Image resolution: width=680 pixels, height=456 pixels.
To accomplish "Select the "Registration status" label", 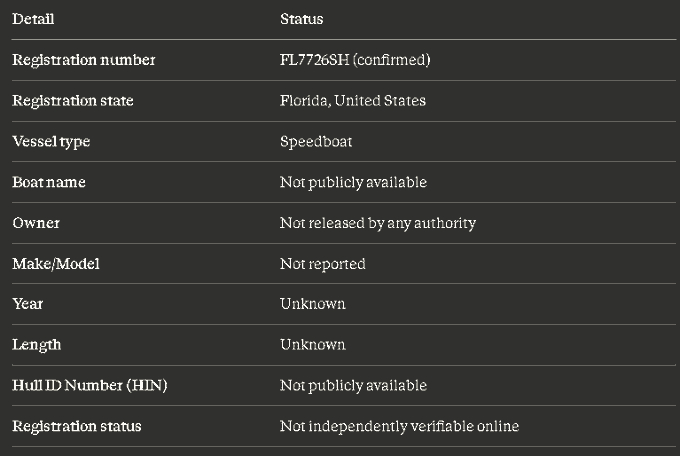I will (x=76, y=426).
